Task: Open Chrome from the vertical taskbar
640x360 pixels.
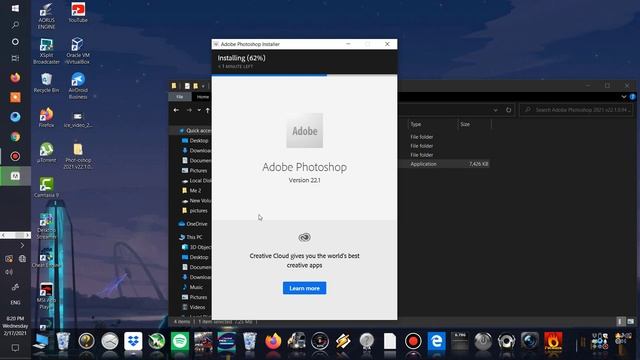Action: (x=15, y=136)
